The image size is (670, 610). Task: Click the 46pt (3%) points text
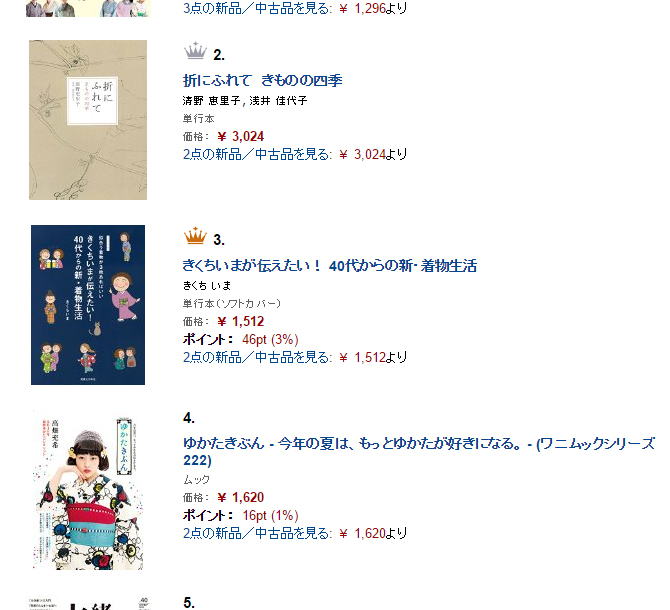click(x=270, y=339)
